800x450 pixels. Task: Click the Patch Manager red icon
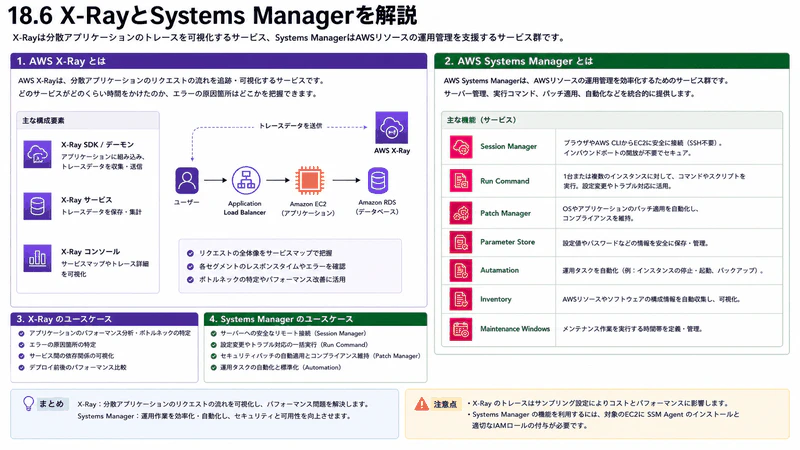click(x=461, y=213)
